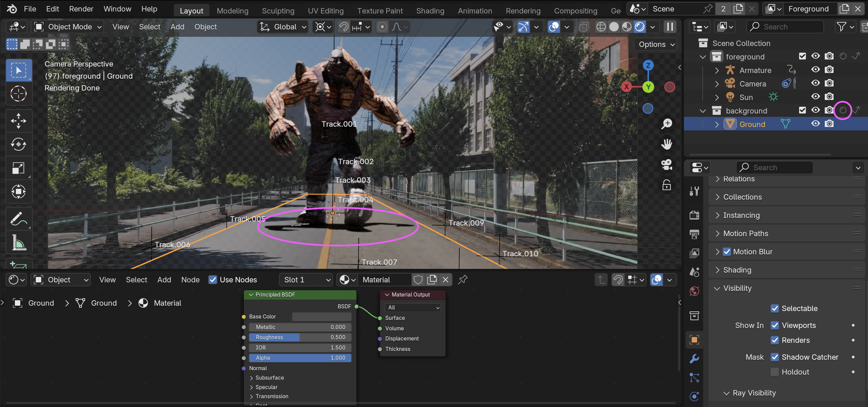Activate the Measure tool

pos(19,243)
